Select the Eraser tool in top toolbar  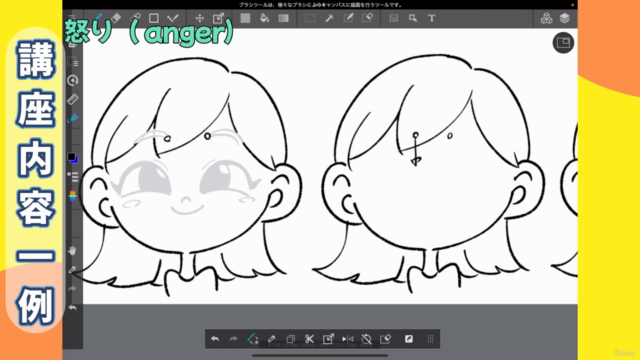[117, 18]
